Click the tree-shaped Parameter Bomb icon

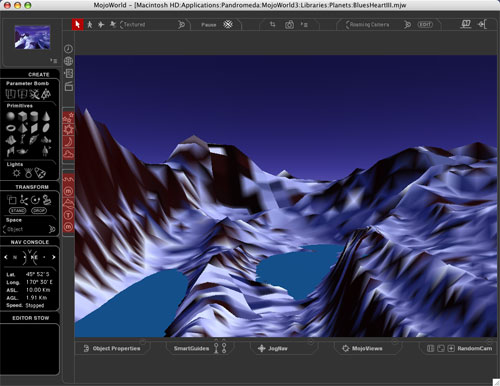tap(46, 94)
